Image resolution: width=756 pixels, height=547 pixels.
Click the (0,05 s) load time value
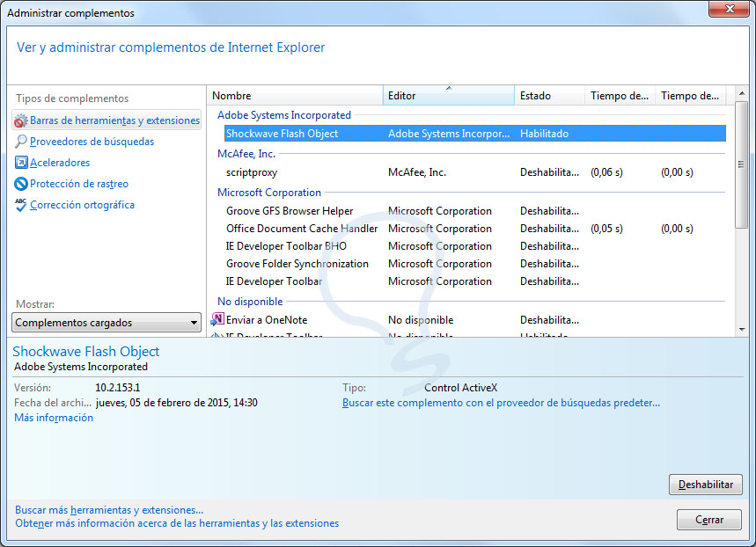pyautogui.click(x=606, y=229)
